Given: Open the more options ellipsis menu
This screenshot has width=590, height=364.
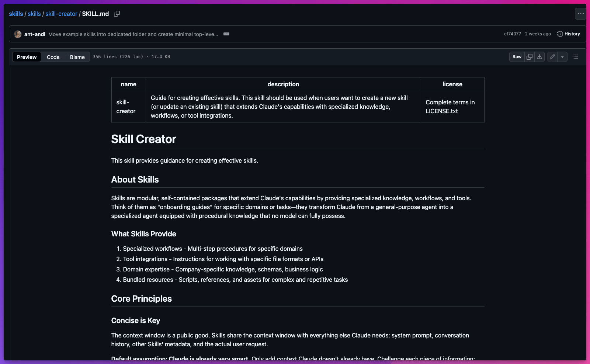Looking at the screenshot, I should click(x=580, y=14).
